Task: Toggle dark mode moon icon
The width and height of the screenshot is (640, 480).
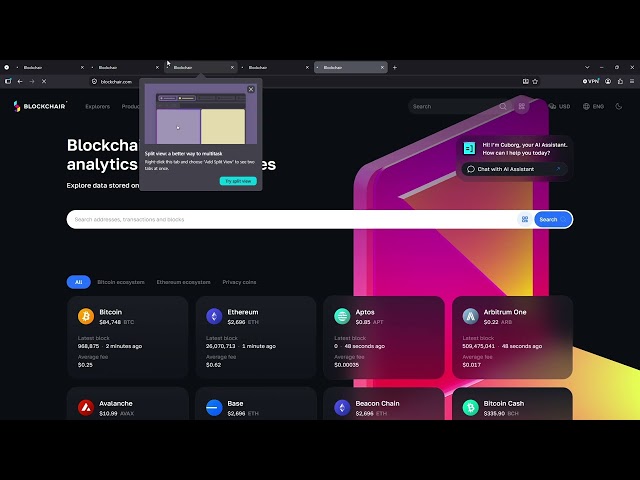Action: (x=619, y=107)
